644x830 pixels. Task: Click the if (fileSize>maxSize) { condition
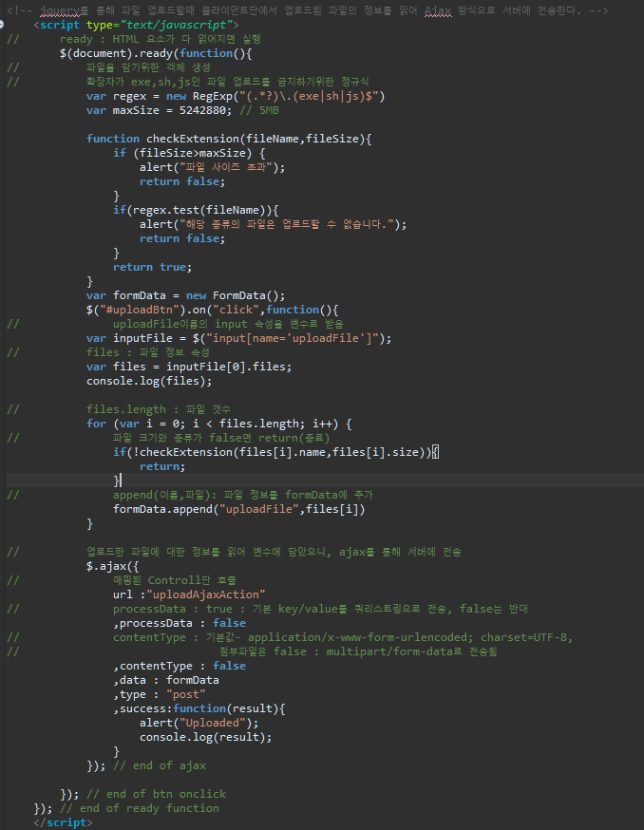click(189, 153)
